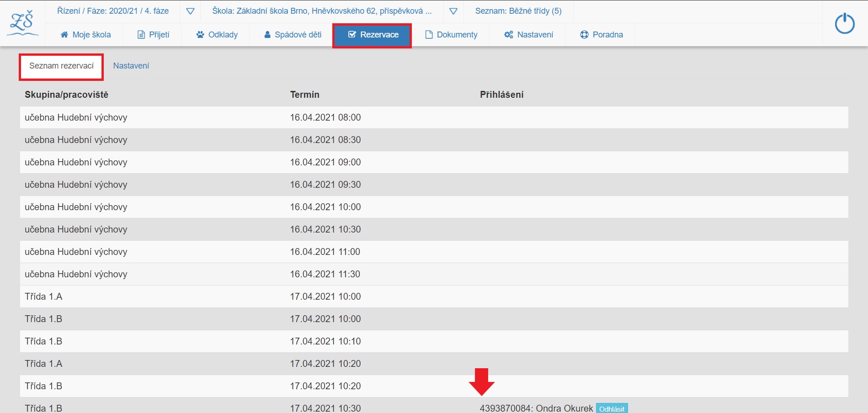Switch to Seznam rezervací tab
This screenshot has width=868, height=413.
[x=61, y=66]
